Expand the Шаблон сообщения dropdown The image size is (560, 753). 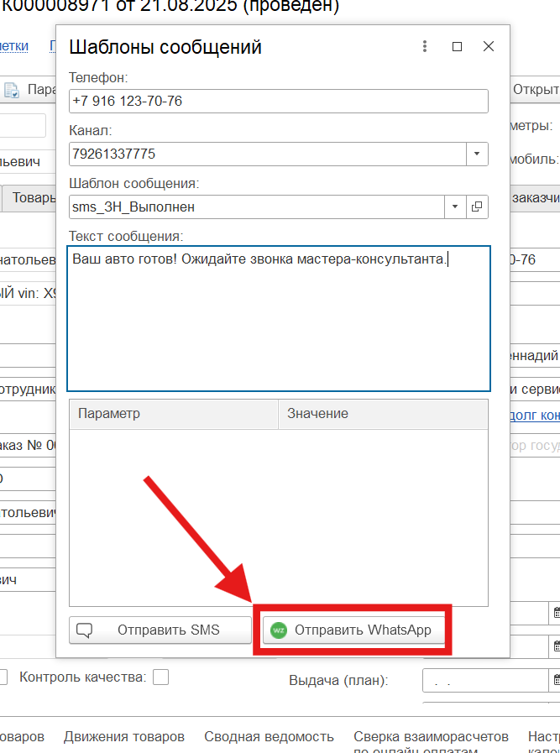[x=455, y=207]
